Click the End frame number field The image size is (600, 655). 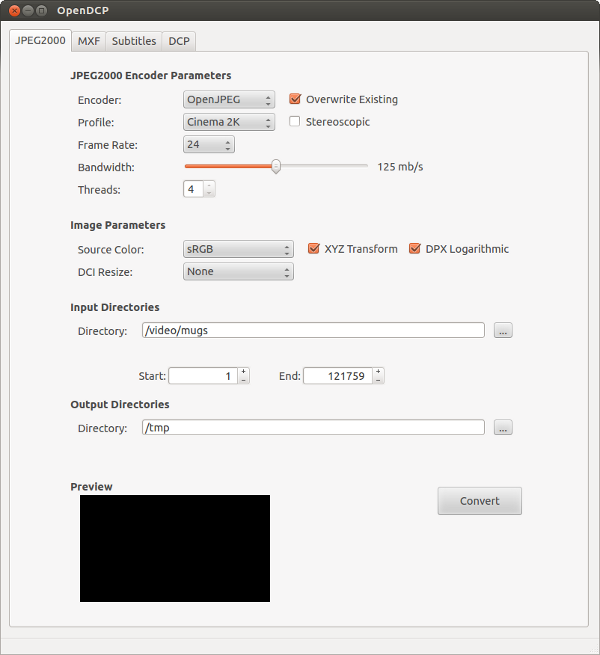click(x=338, y=376)
